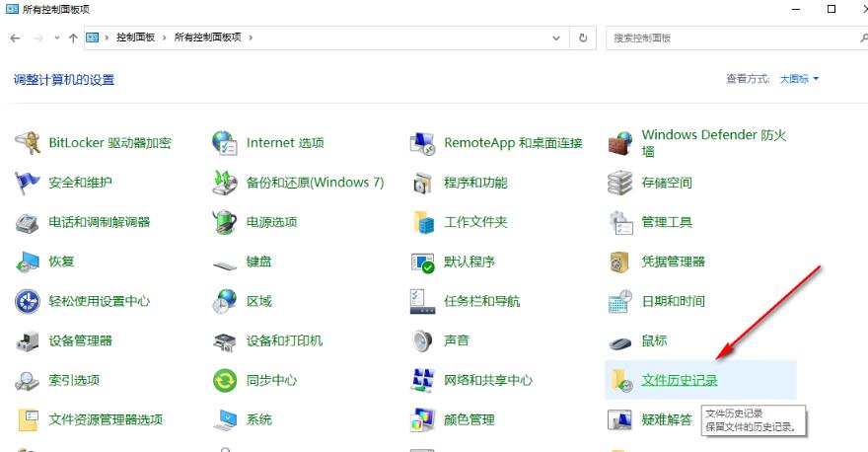This screenshot has height=452, width=868.
Task: Click the 鼠标 mouse icon
Action: tap(620, 343)
